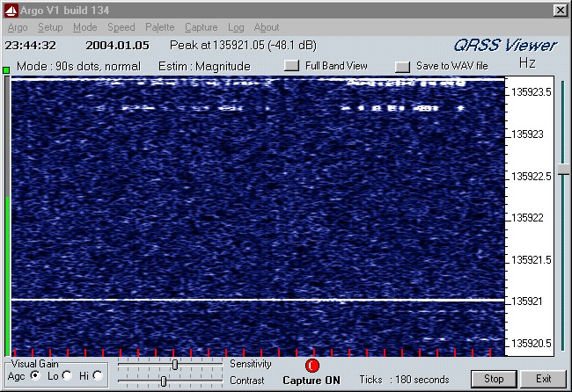This screenshot has width=572, height=392.
Task: Open the Argo menu
Action: (x=18, y=27)
